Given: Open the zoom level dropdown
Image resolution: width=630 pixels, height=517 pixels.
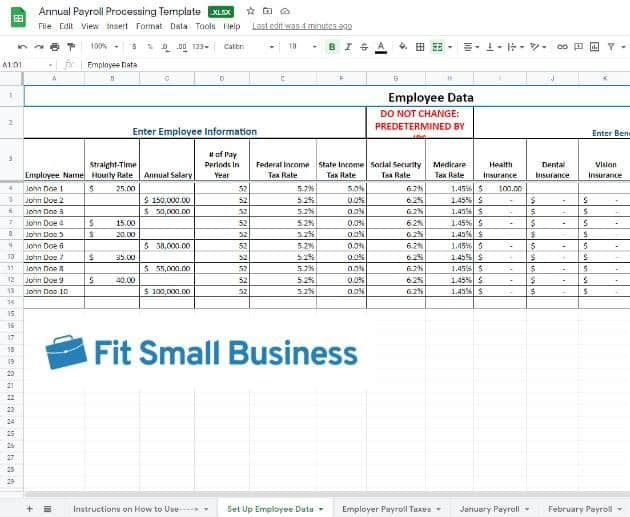Looking at the screenshot, I should (104, 47).
